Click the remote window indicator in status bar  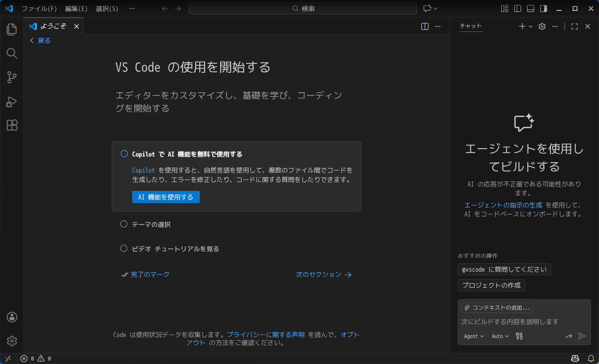[x=8, y=359]
